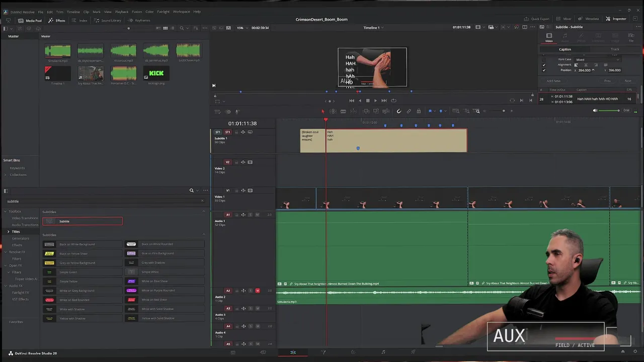
Task: Check the Font Case checkbox
Action: [544, 59]
